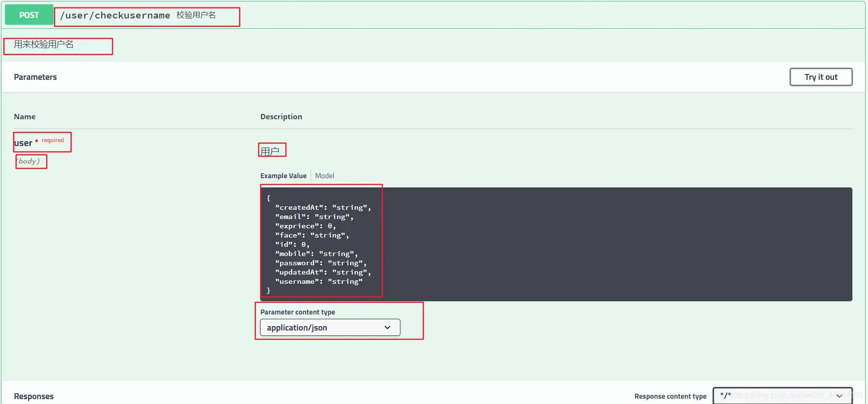Click the Try it out button
The width and height of the screenshot is (868, 404).
click(821, 77)
